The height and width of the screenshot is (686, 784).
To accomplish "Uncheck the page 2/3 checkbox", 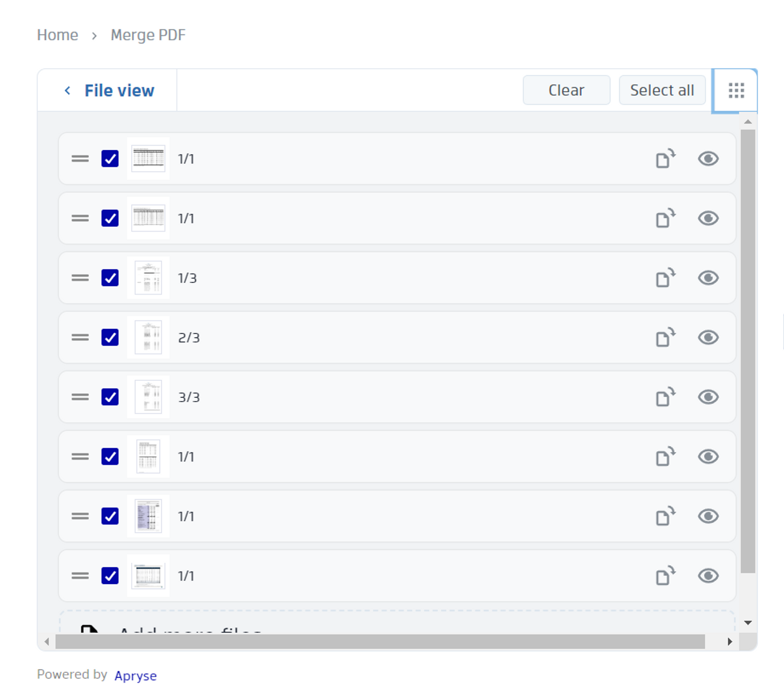I will [110, 337].
